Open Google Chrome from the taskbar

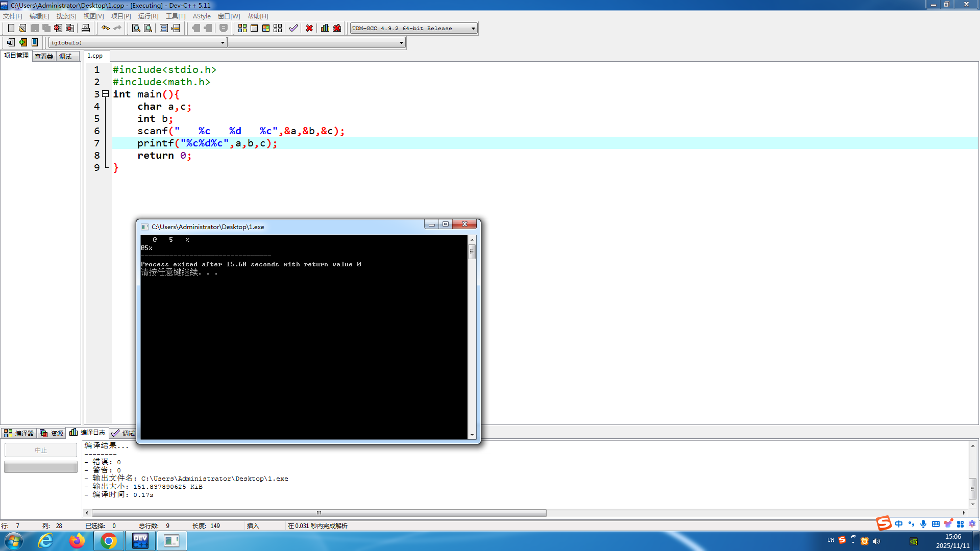108,541
